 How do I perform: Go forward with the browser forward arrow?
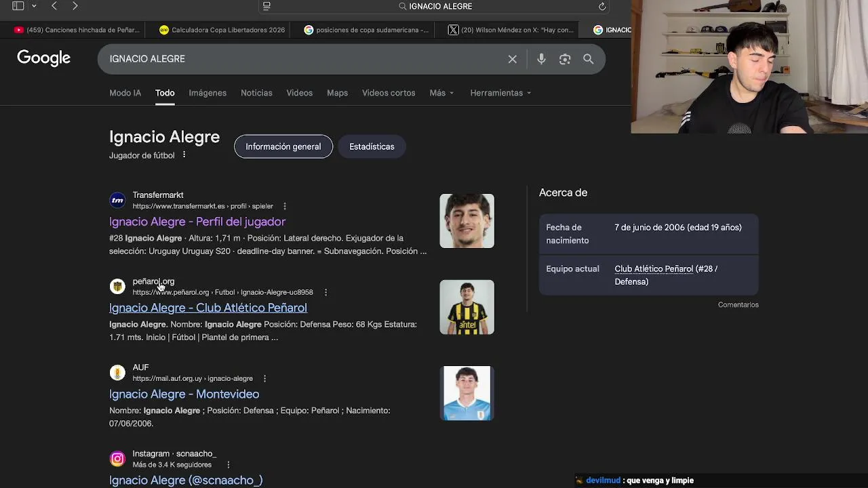point(75,6)
